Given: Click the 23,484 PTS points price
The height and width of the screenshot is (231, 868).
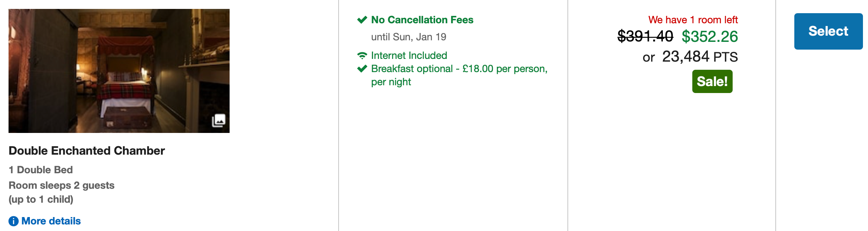Looking at the screenshot, I should pyautogui.click(x=699, y=57).
